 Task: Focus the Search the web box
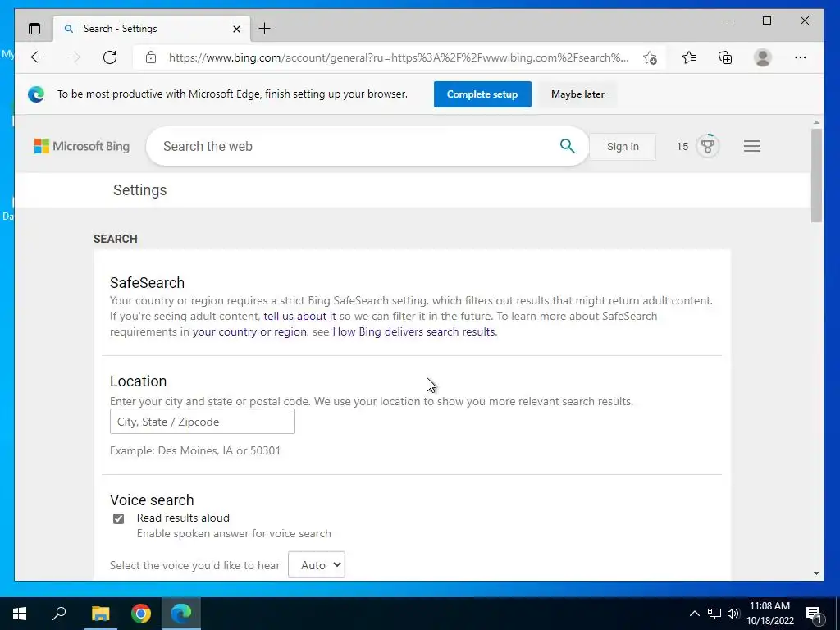354,146
